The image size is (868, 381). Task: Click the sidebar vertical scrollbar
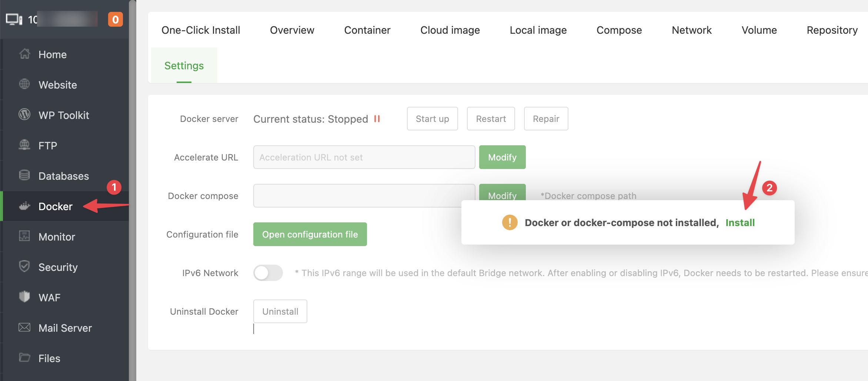pyautogui.click(x=133, y=190)
